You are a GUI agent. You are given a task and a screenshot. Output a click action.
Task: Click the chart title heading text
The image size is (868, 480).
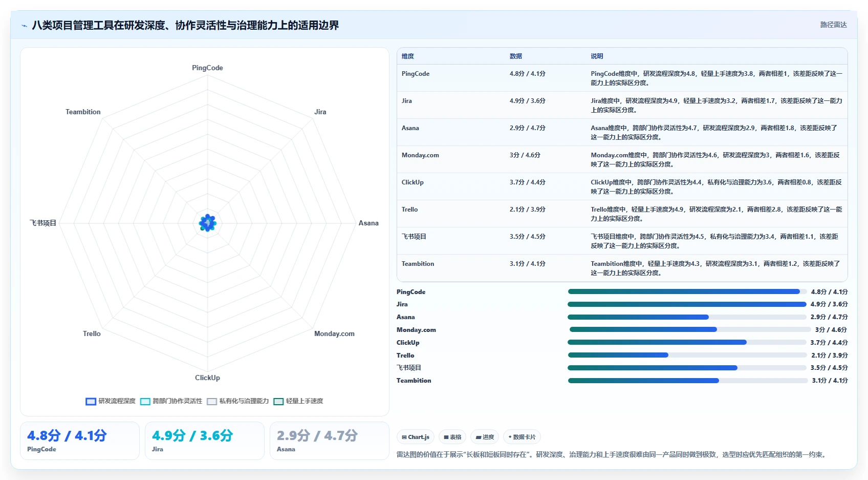click(185, 25)
